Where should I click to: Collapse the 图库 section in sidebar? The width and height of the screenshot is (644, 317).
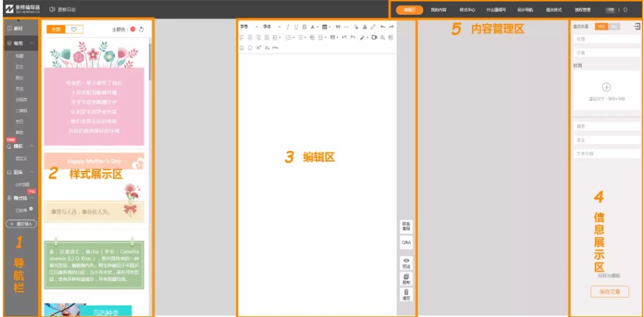pyautogui.click(x=32, y=172)
